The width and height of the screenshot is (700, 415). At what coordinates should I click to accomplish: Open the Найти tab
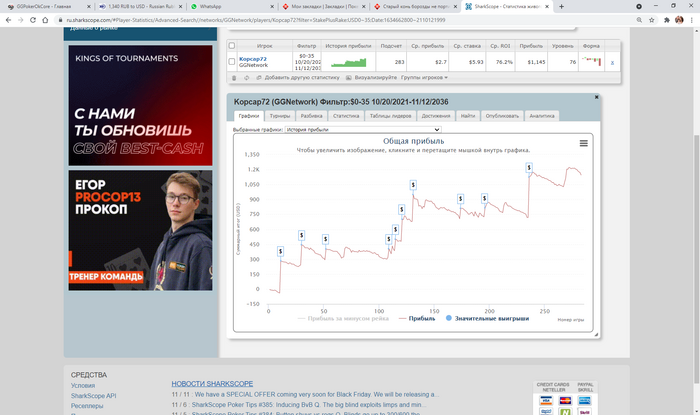(468, 116)
